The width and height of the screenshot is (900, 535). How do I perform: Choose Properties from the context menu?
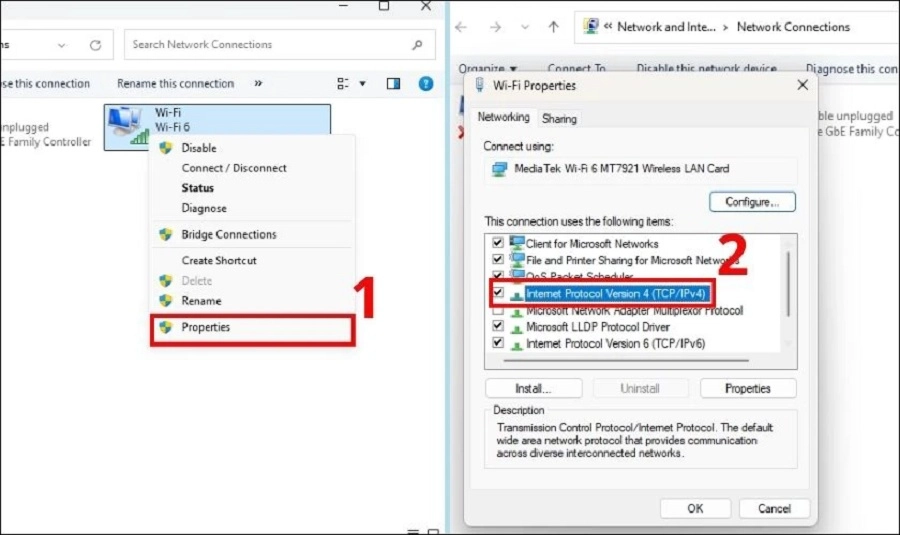(x=205, y=327)
